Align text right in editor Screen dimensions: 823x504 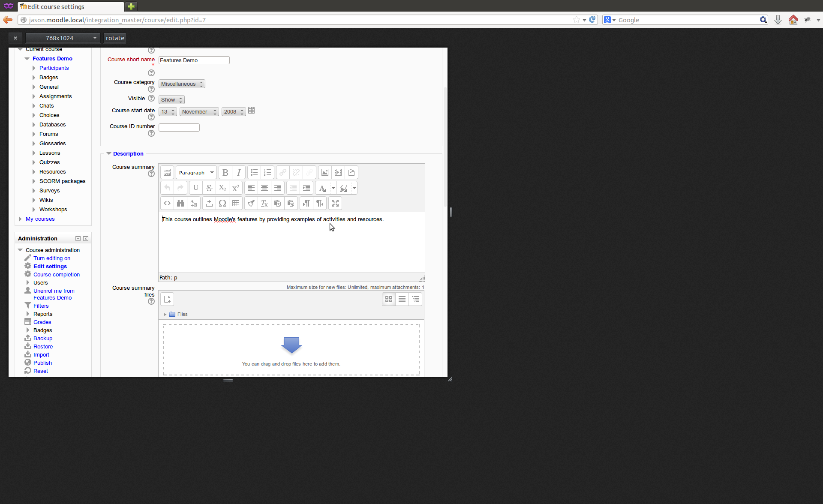click(x=278, y=188)
